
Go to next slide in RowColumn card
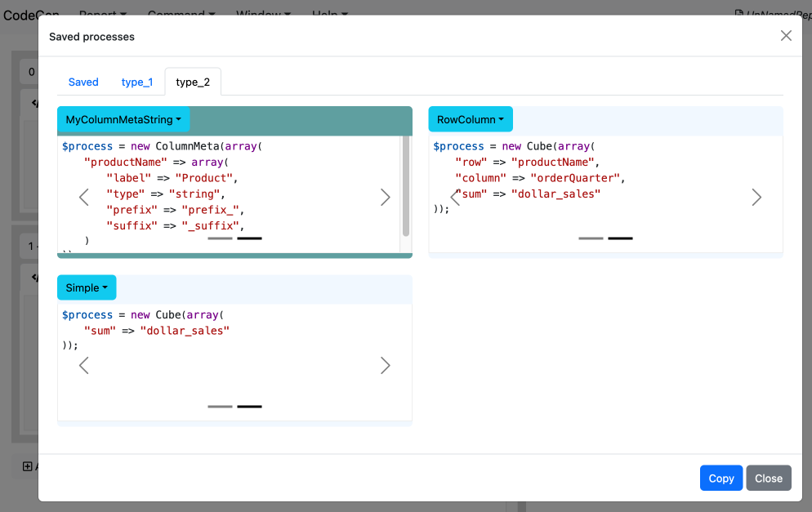click(756, 198)
